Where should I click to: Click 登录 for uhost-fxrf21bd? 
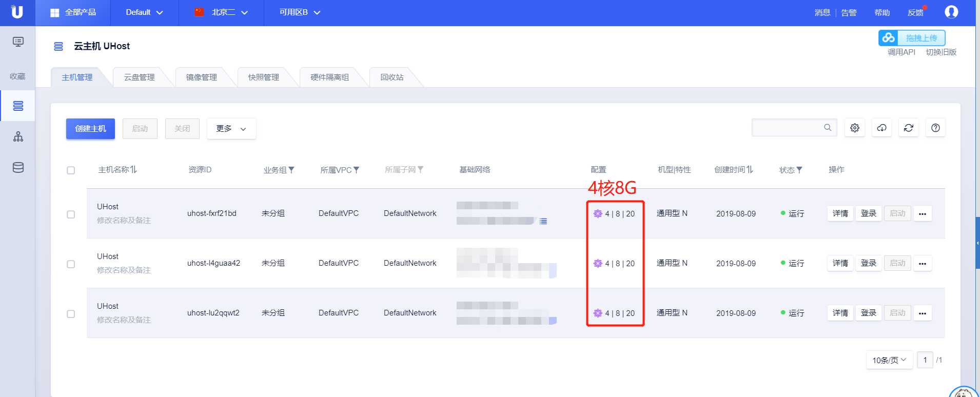coord(869,214)
